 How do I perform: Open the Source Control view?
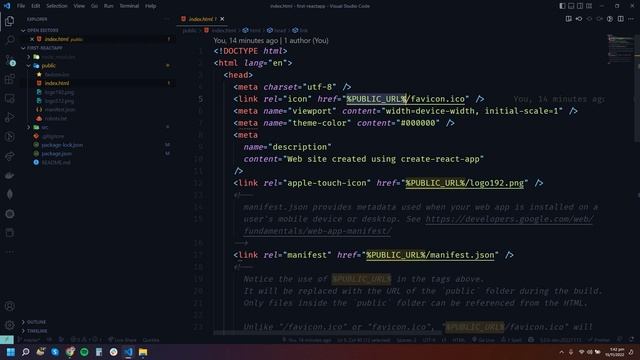coord(10,60)
